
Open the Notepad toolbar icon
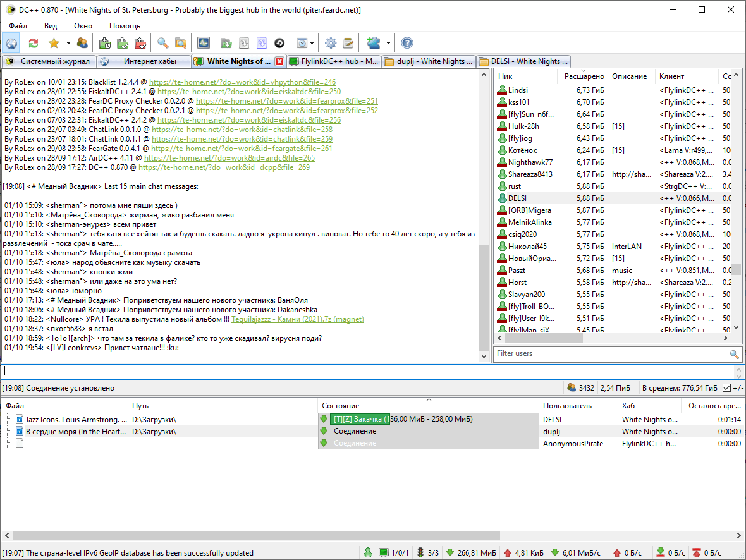pos(348,43)
